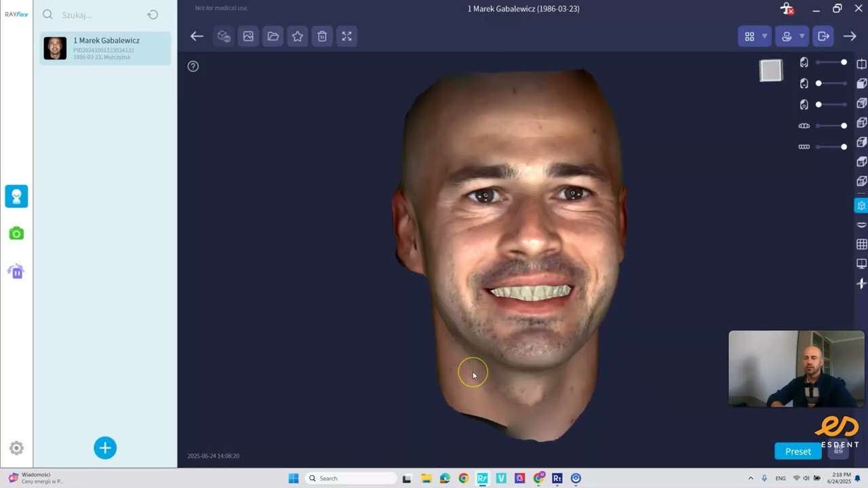The image size is (868, 488).
Task: Click Marek Gabalewicz patient photo thumbnail
Action: click(55, 48)
